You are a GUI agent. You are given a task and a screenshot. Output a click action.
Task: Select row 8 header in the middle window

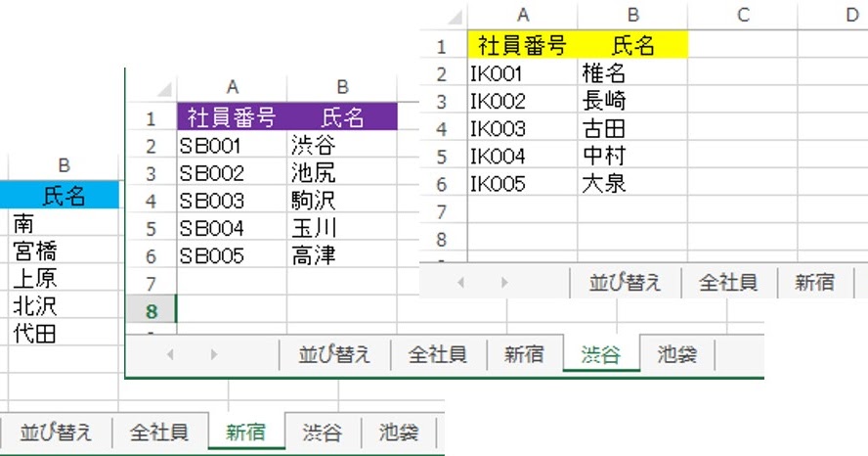tap(152, 311)
